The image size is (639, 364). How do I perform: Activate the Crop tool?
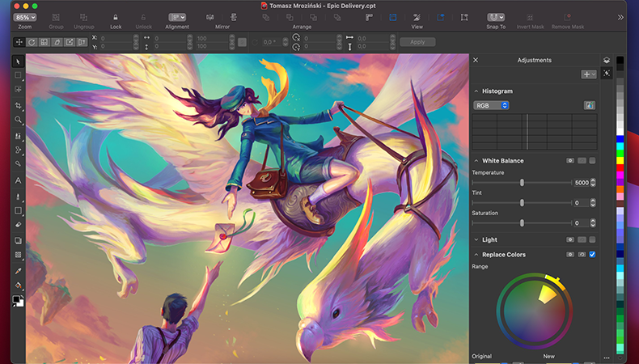pos(18,106)
